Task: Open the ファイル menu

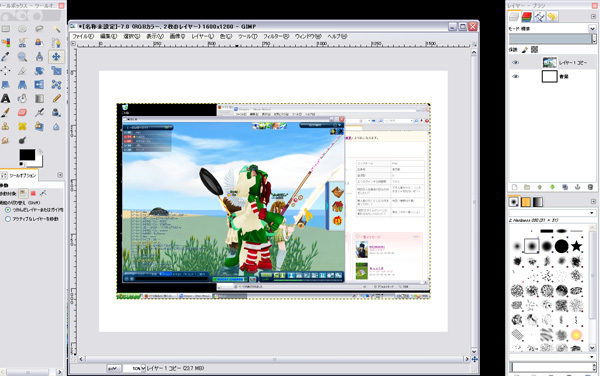Action: pos(83,36)
